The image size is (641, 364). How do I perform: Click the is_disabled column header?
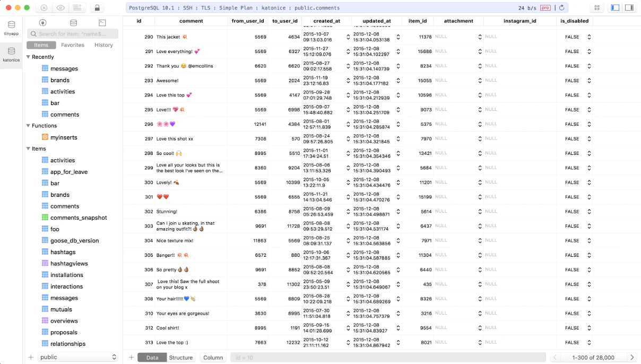pos(575,21)
